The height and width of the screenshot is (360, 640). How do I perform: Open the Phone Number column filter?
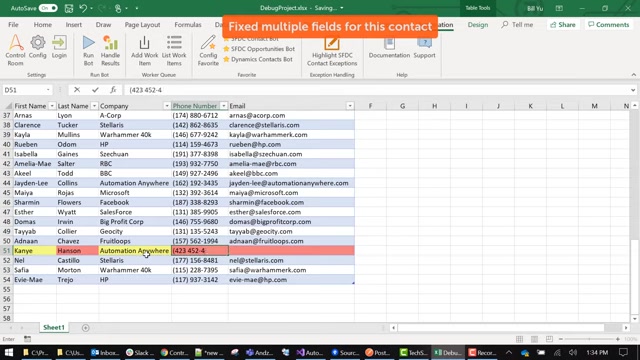coord(224,106)
